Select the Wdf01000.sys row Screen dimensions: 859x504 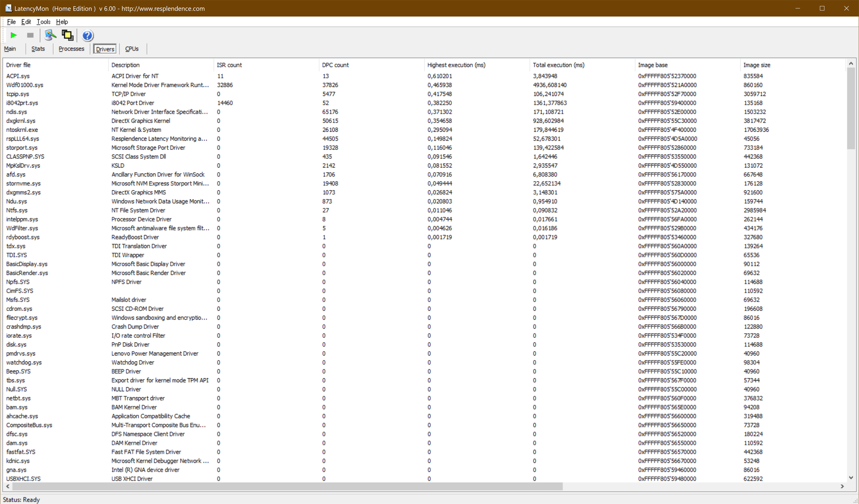click(25, 85)
